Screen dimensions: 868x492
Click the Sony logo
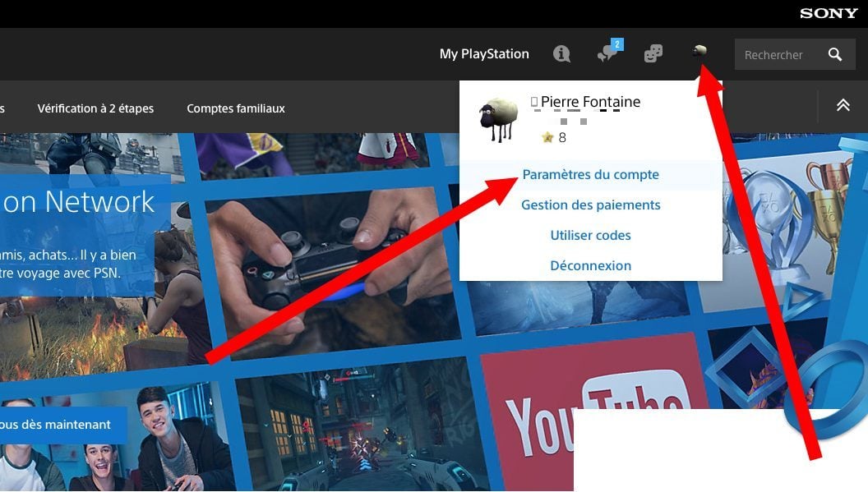tap(829, 13)
